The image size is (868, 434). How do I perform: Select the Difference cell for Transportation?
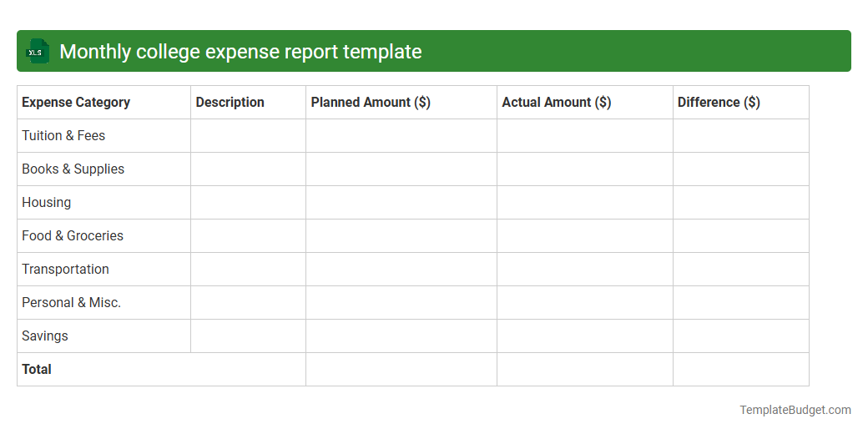coord(740,269)
